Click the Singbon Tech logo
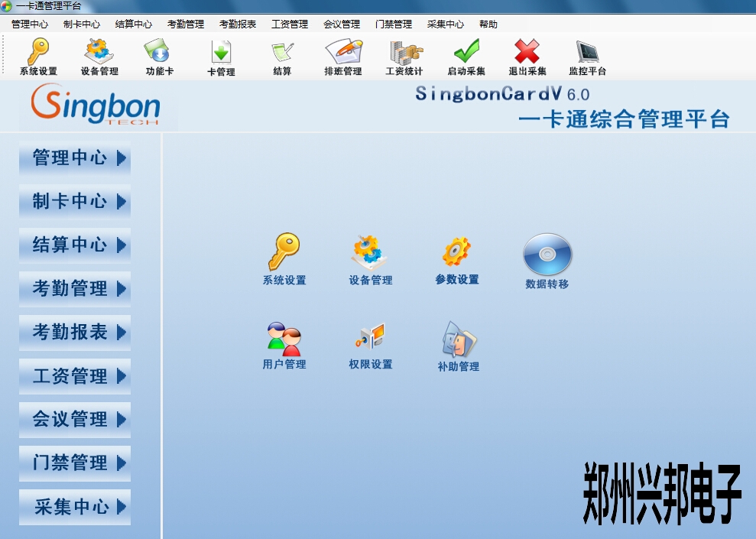This screenshot has width=756, height=539. (96, 105)
